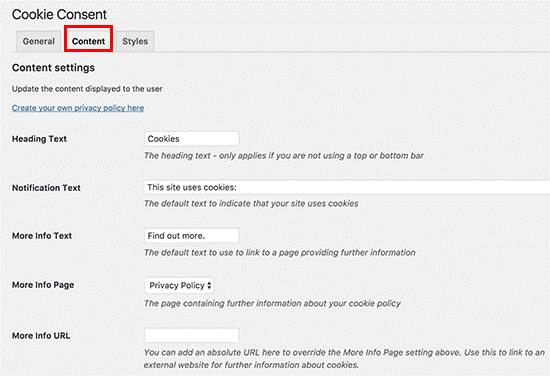This screenshot has height=376, width=550.
Task: Click the heading text description about top or bottom bar
Action: coord(284,156)
